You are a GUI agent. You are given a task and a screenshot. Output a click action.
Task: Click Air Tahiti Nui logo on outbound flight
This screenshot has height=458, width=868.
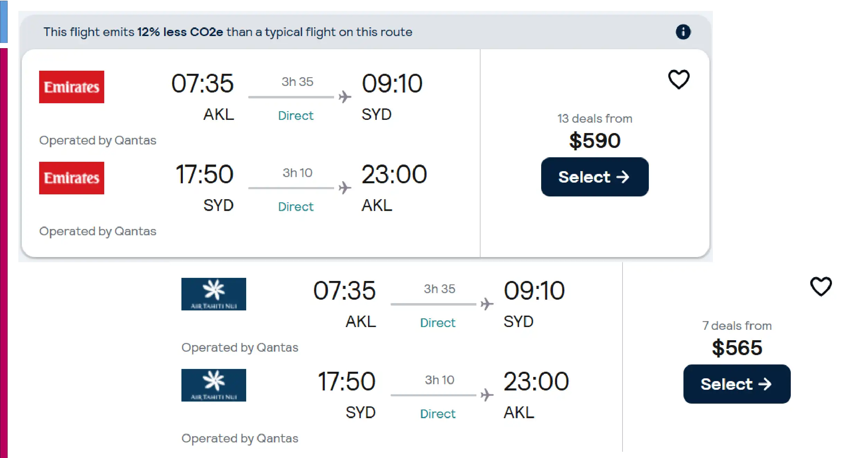[214, 294]
